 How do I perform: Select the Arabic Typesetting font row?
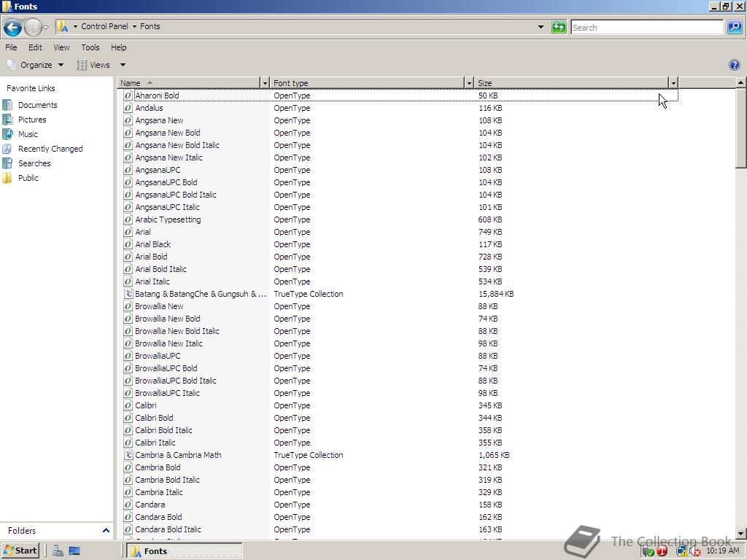[398, 219]
